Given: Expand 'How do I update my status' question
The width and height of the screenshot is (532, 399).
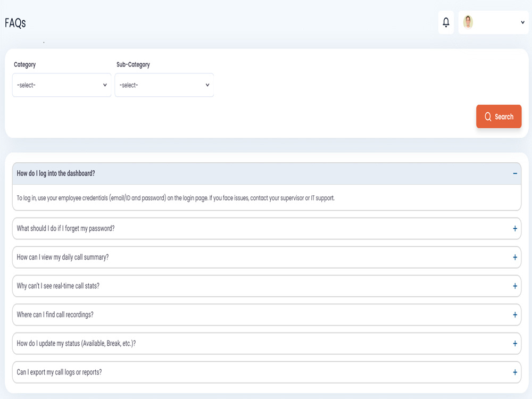Looking at the screenshot, I should [x=267, y=343].
